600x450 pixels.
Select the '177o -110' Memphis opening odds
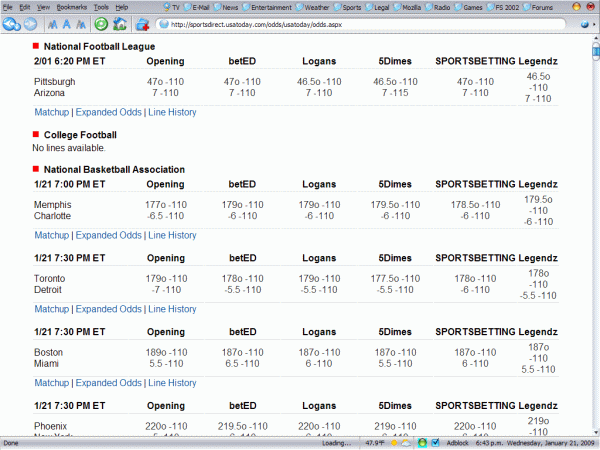pyautogui.click(x=166, y=205)
